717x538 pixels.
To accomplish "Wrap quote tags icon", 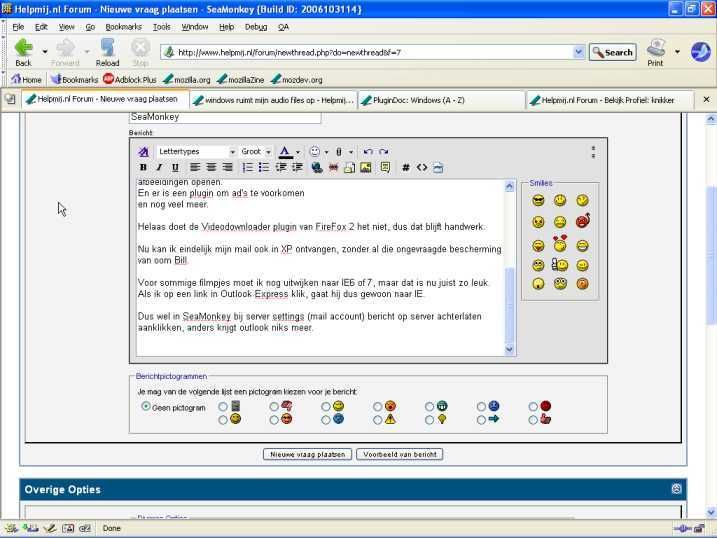I will click(385, 167).
